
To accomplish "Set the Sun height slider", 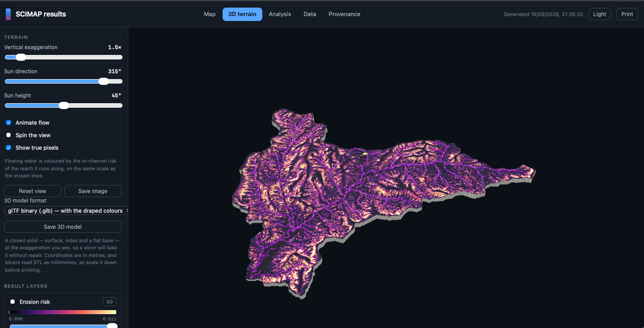I will (63, 105).
